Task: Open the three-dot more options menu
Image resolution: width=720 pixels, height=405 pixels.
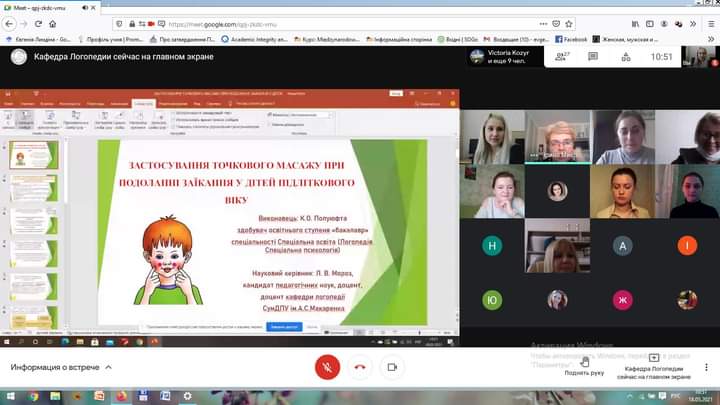Action: pyautogui.click(x=706, y=367)
